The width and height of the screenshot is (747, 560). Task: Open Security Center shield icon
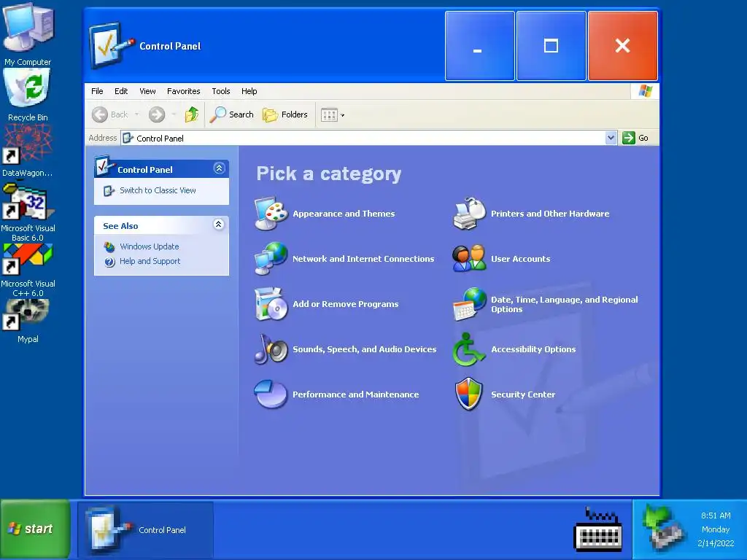469,394
